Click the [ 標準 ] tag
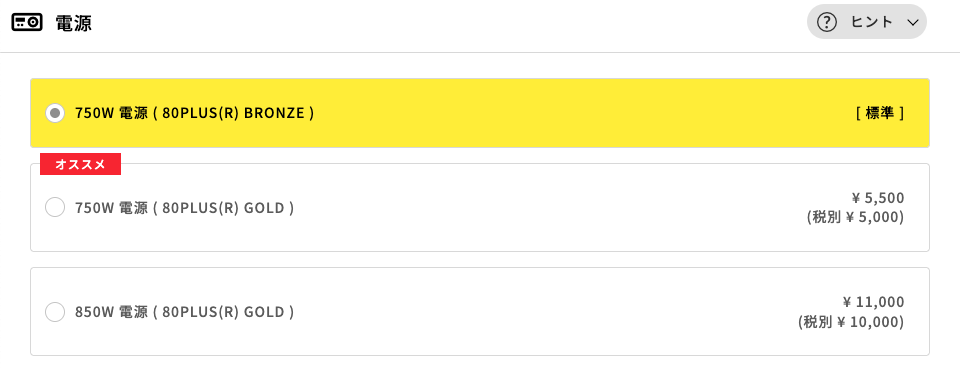Screen dimensions: 966x368 click(880, 113)
